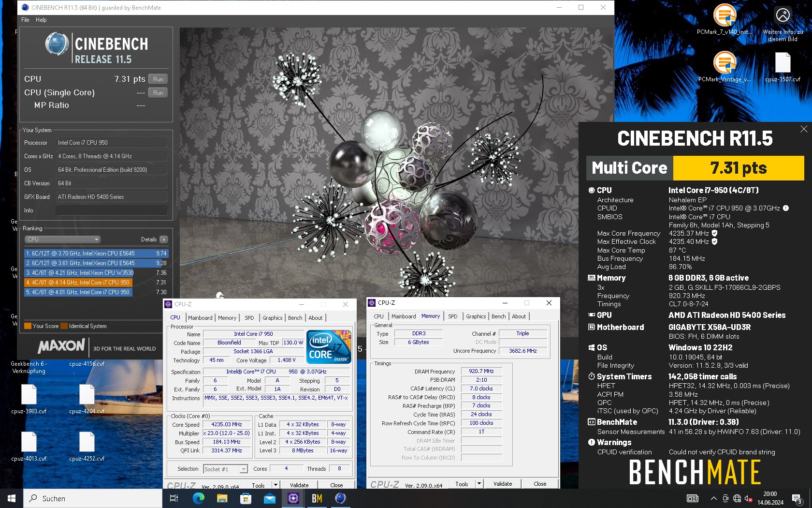
Task: Click network globe tray icon
Action: [x=737, y=498]
